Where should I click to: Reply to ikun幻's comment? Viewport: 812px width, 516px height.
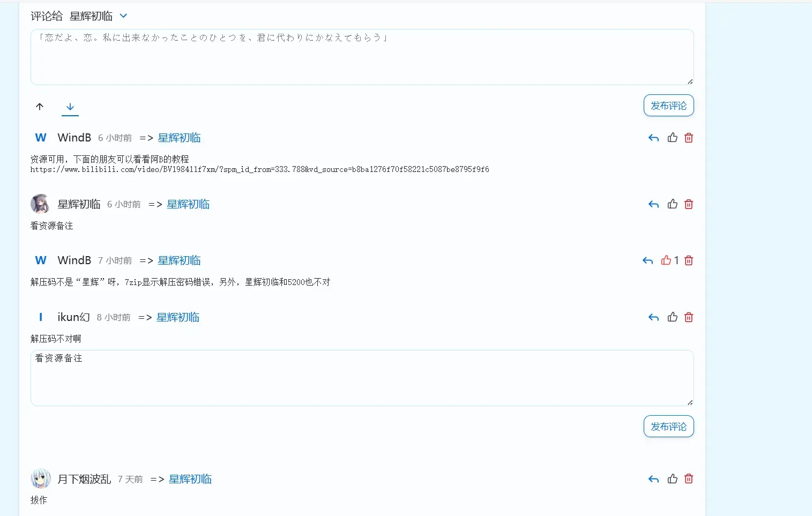653,318
